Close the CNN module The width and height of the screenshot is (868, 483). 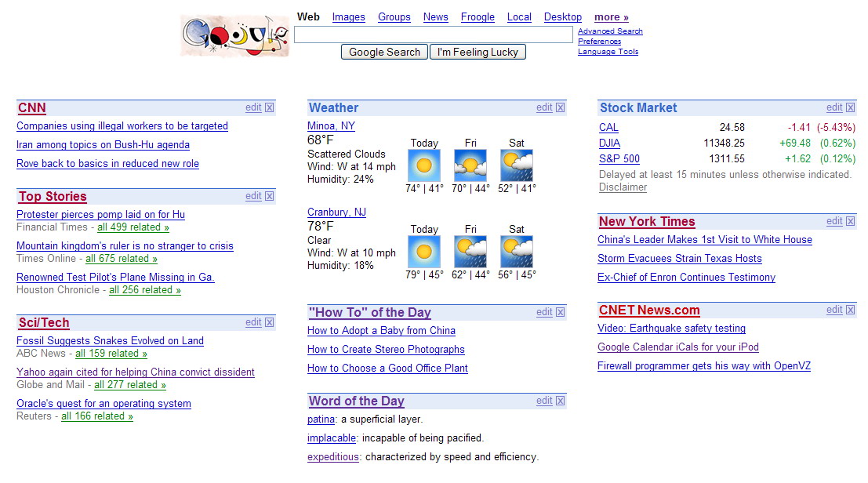point(270,107)
